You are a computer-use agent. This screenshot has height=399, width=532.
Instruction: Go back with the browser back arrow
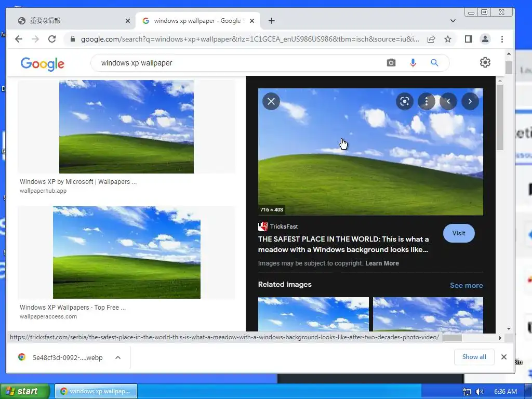[x=19, y=39]
